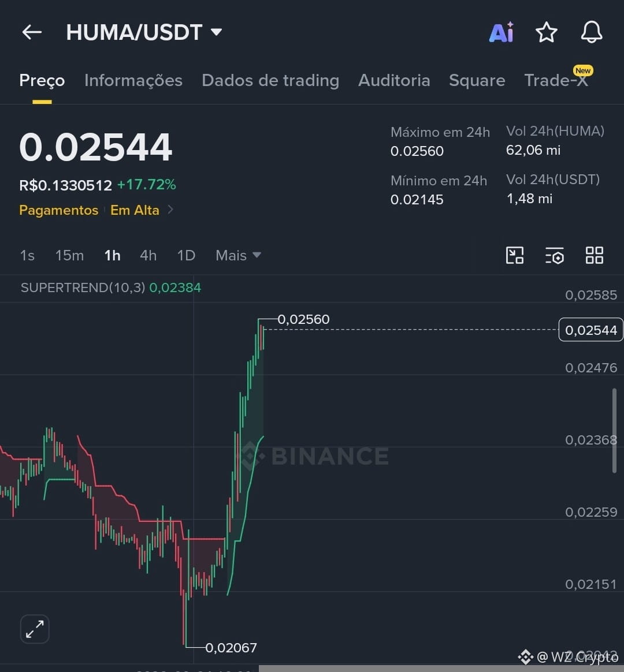The image size is (624, 672).
Task: Open chart indicator settings icon
Action: click(555, 255)
